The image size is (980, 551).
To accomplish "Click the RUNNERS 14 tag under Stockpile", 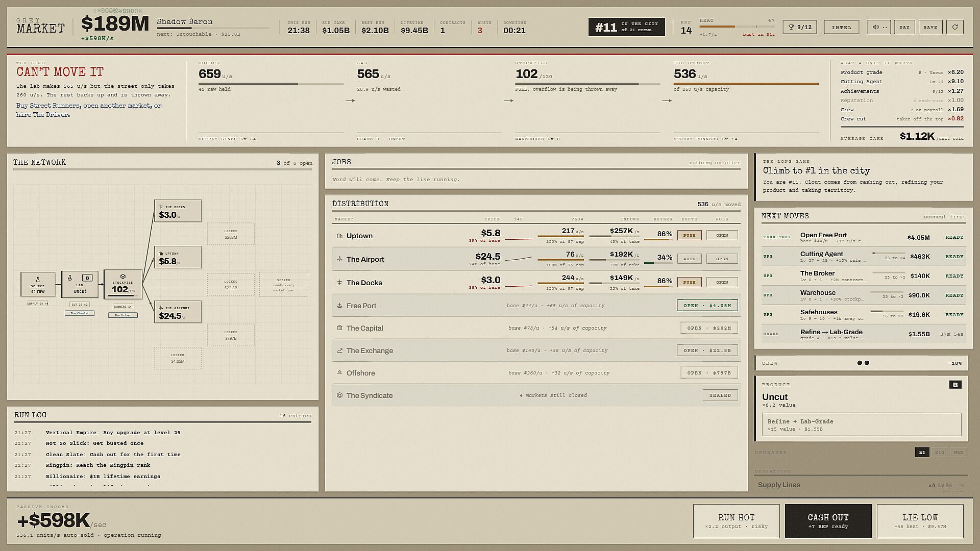I will (x=122, y=307).
